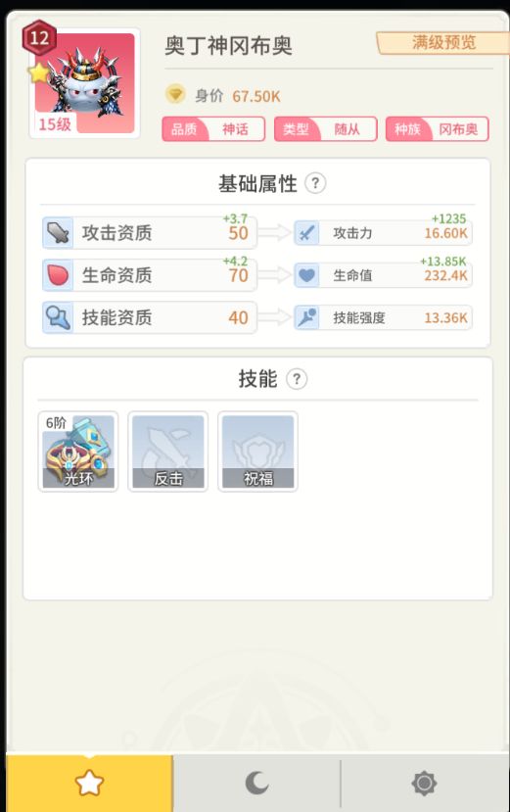Screen dimensions: 510x812
Task: Tap the 生命资质 red gem icon
Action: [58, 275]
